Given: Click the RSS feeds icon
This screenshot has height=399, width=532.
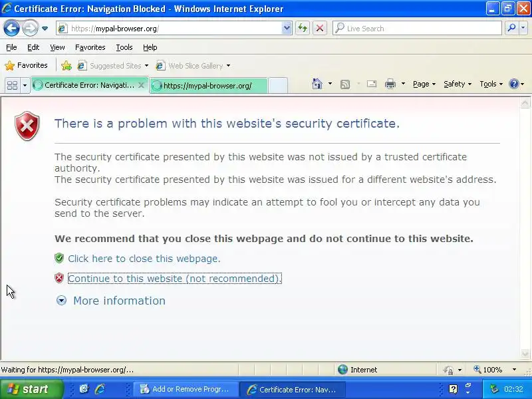Looking at the screenshot, I should coord(345,84).
